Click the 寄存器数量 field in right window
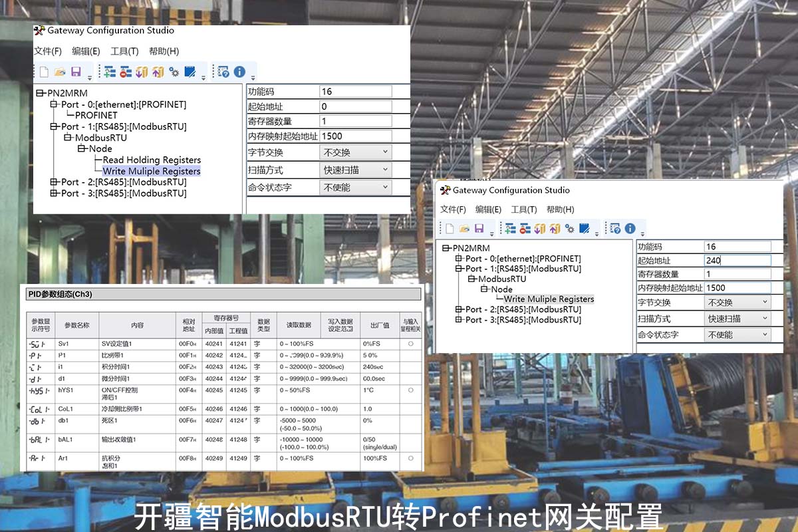Viewport: 798px width, 532px height. 737,274
